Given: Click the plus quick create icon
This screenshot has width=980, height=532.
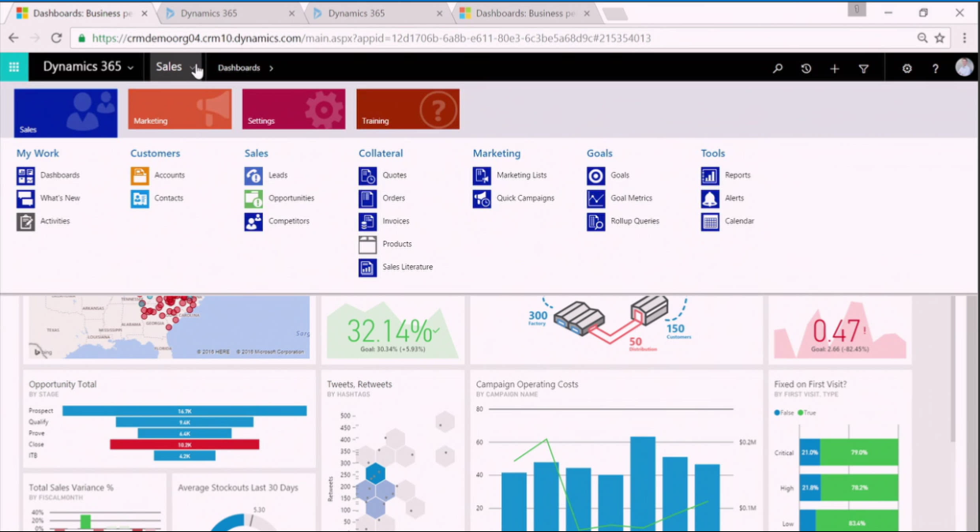Looking at the screenshot, I should click(x=835, y=69).
